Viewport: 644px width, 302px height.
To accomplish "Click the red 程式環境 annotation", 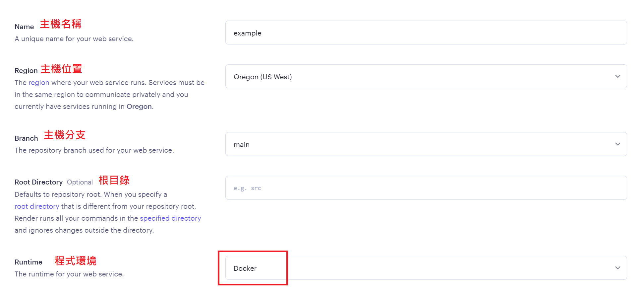I will pos(75,261).
